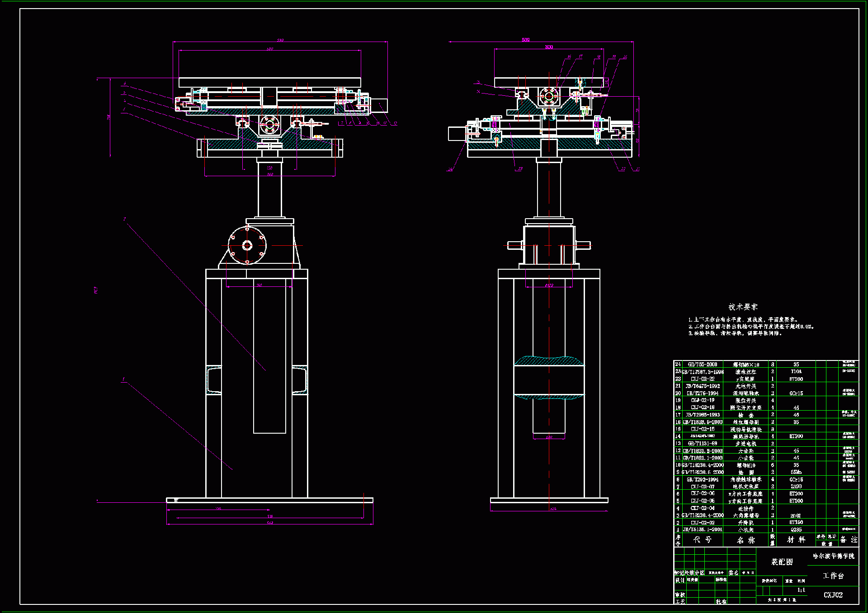Viewport: 868px width, 613px height.
Task: Select drawing number CXJ02 in title block
Action: click(833, 595)
